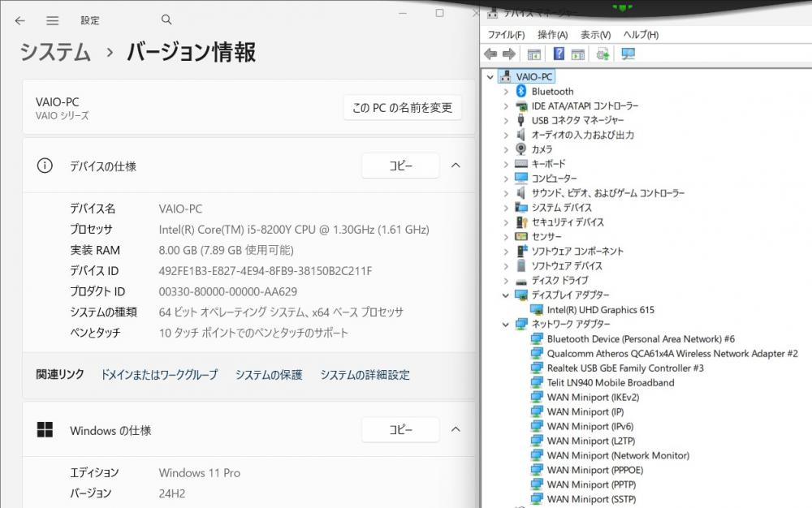
Task: Click システム in the breadcrumb
Action: coord(55,52)
